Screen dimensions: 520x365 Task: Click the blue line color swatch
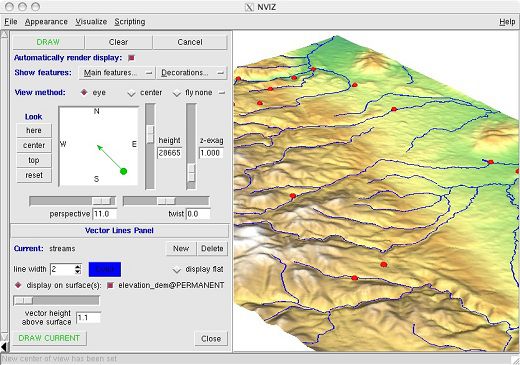[x=105, y=269]
